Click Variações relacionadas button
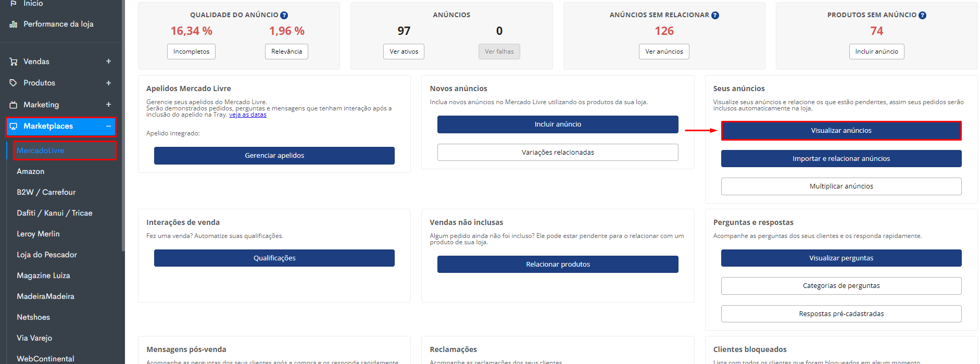Viewport: 980px width, 364px height. click(x=558, y=153)
